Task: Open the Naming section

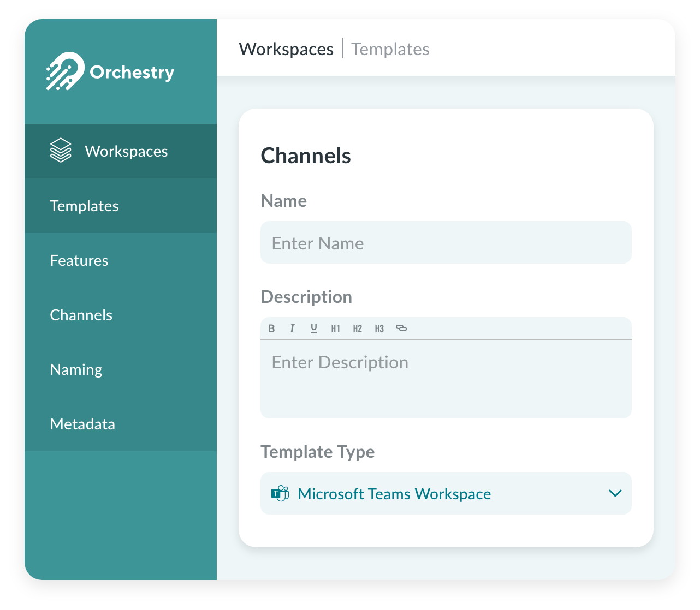Action: click(76, 369)
